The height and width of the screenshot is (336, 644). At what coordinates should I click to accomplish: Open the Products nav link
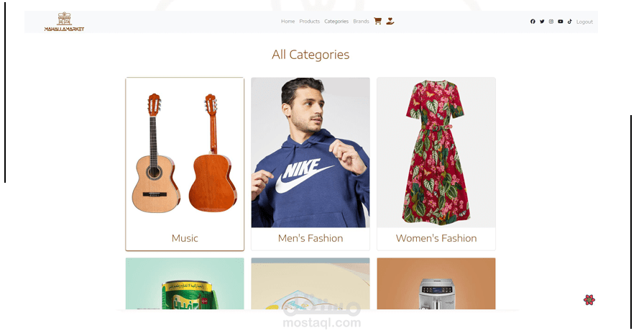(x=309, y=22)
